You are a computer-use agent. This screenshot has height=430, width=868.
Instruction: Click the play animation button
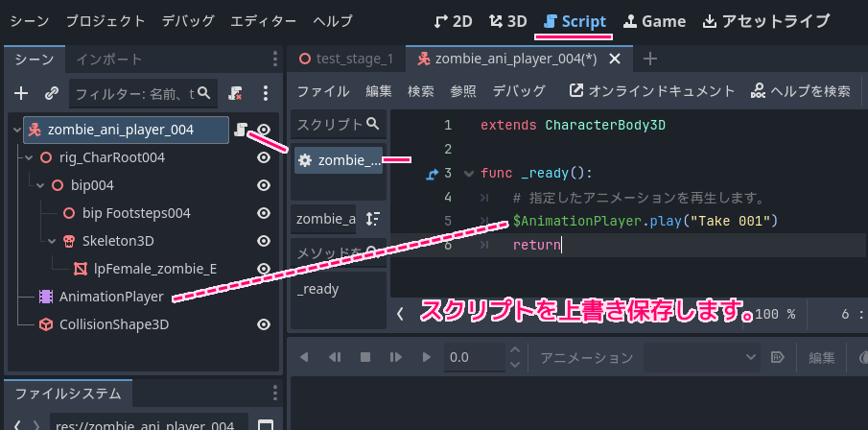(x=427, y=357)
